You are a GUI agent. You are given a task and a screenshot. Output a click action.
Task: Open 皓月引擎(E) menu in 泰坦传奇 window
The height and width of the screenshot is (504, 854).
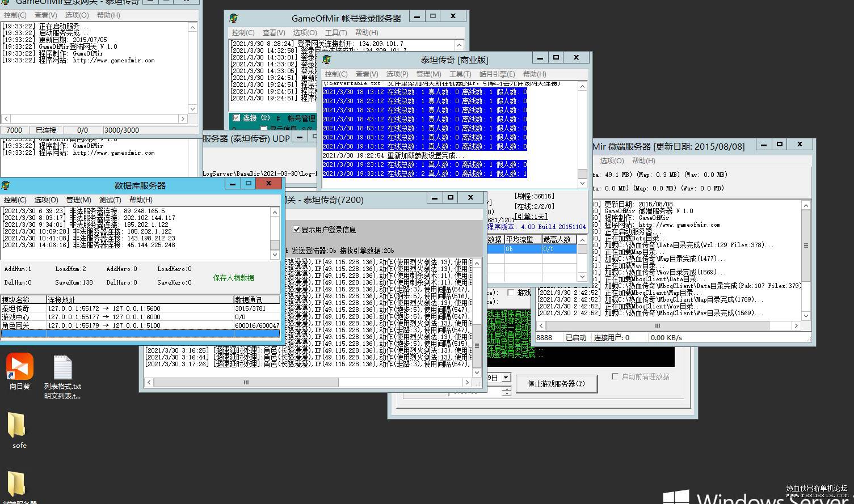click(497, 74)
